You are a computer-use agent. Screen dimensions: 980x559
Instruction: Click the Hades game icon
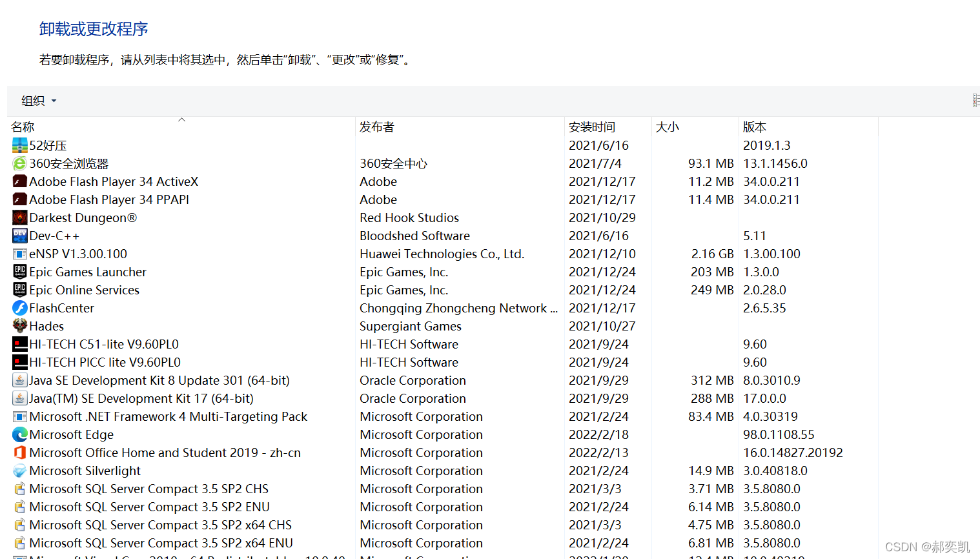pos(20,326)
